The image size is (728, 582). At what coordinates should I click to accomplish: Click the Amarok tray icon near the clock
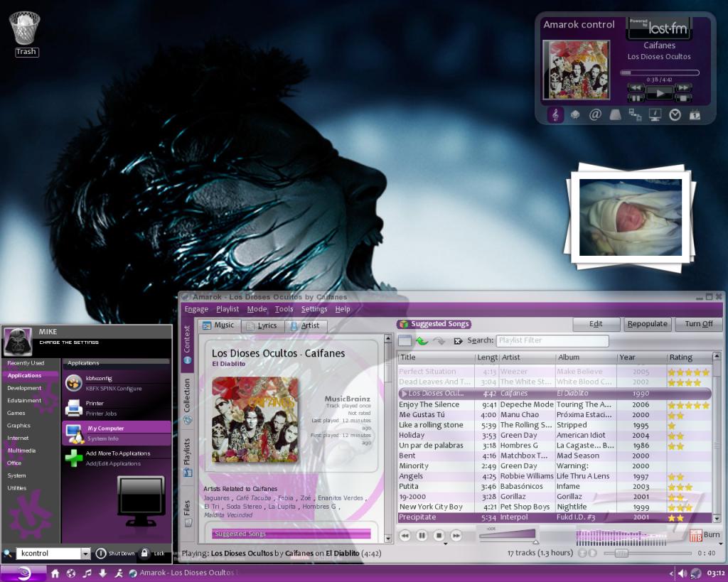tap(695, 573)
